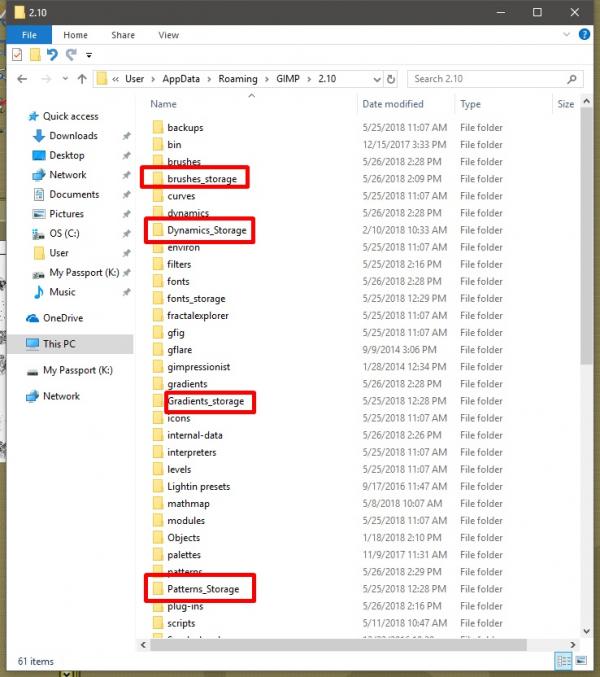
Task: Click the pin icon next to Music
Action: [126, 292]
